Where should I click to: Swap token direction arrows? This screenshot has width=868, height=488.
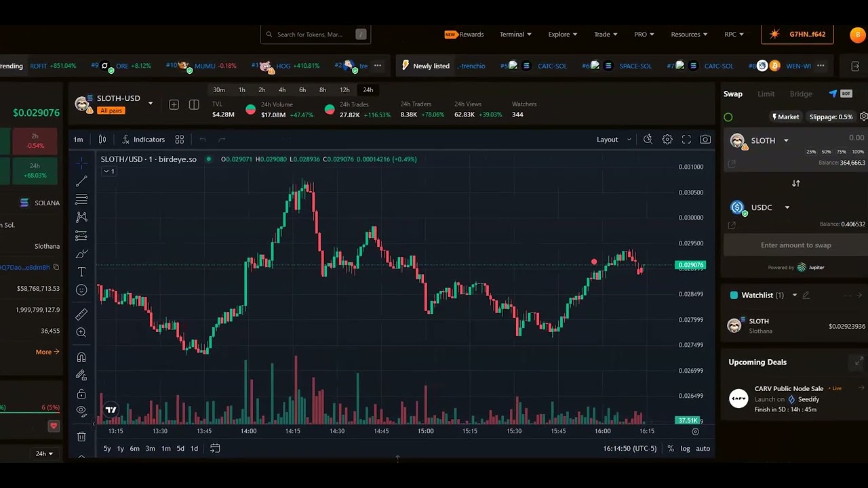(x=796, y=184)
